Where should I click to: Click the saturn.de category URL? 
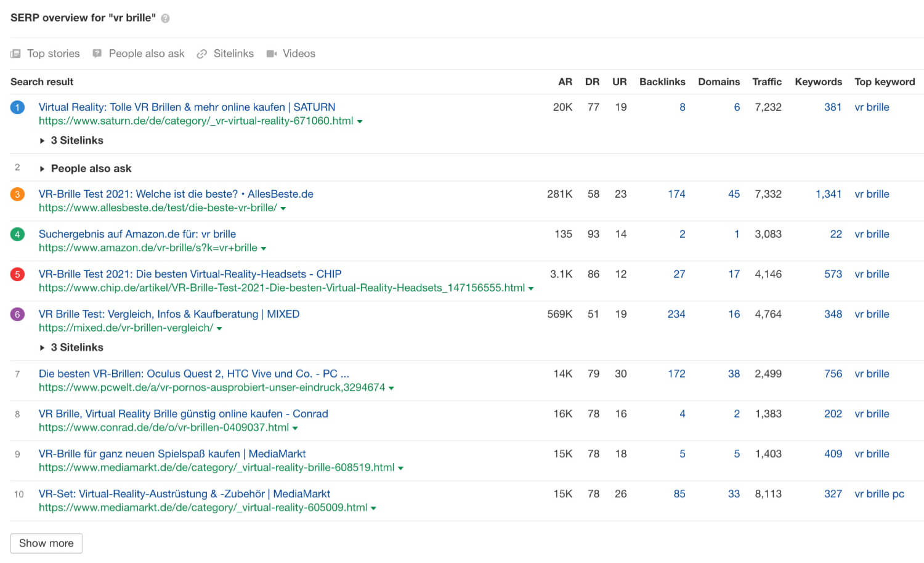coord(196,121)
